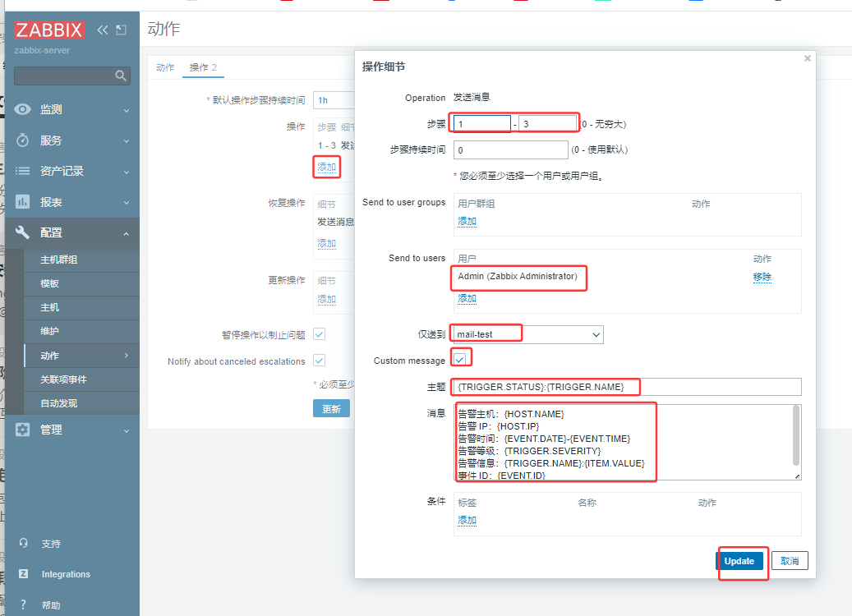The width and height of the screenshot is (852, 616).
Task: Click the 更新 button
Action: click(x=331, y=408)
